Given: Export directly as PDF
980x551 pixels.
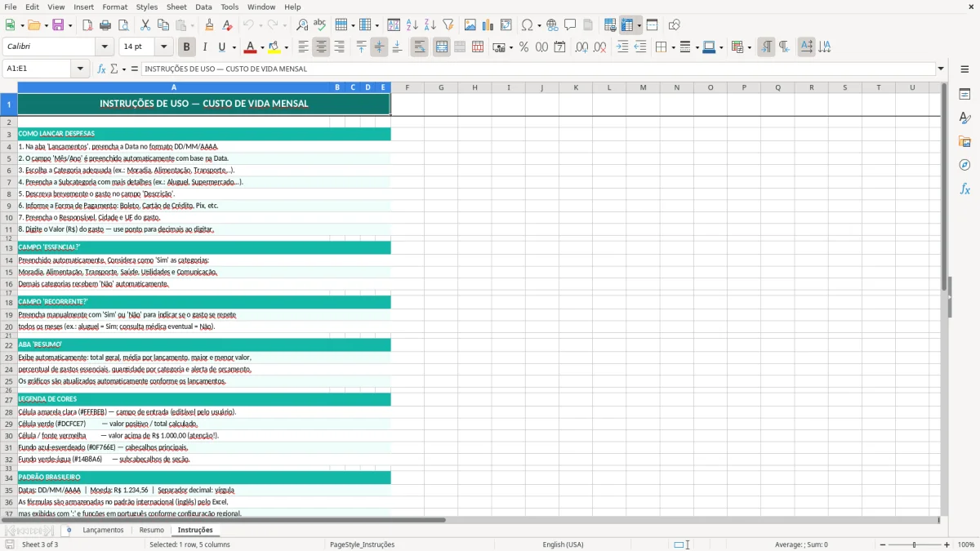Looking at the screenshot, I should tap(87, 25).
